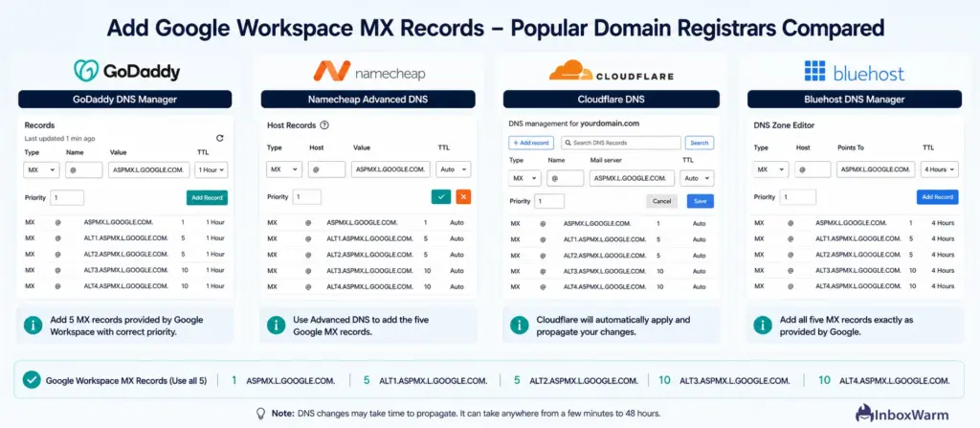Open Bluehost Type dropdown showing MX
The image size is (980, 428).
[x=770, y=169]
